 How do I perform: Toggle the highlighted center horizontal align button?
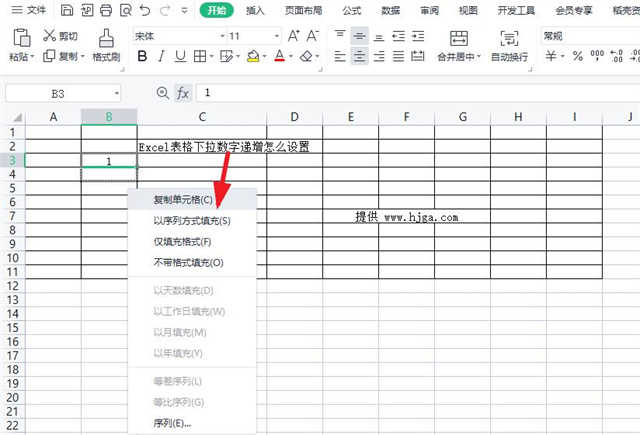pyautogui.click(x=359, y=56)
